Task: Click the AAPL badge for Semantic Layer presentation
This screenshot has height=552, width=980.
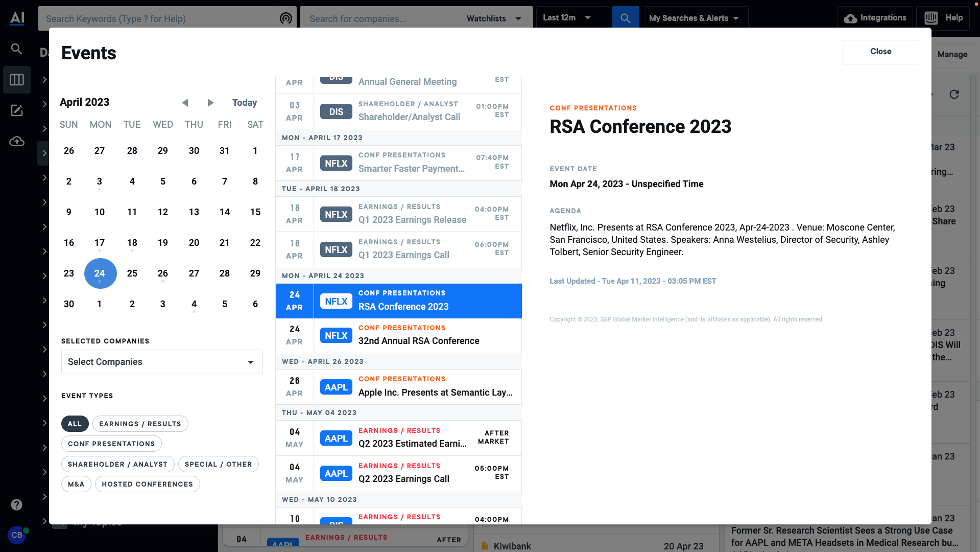Action: pyautogui.click(x=336, y=387)
